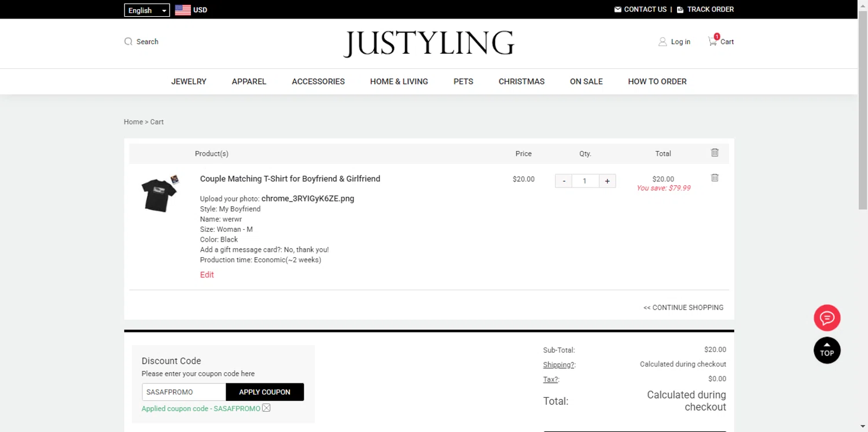
Task: Open the HOW TO ORDER menu
Action: point(657,82)
